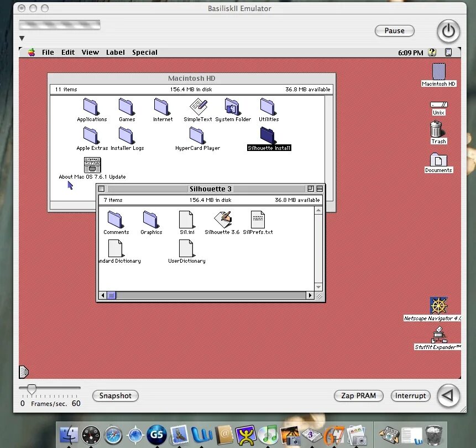Select the Sil.ini file icon
476x448 pixels.
click(186, 219)
